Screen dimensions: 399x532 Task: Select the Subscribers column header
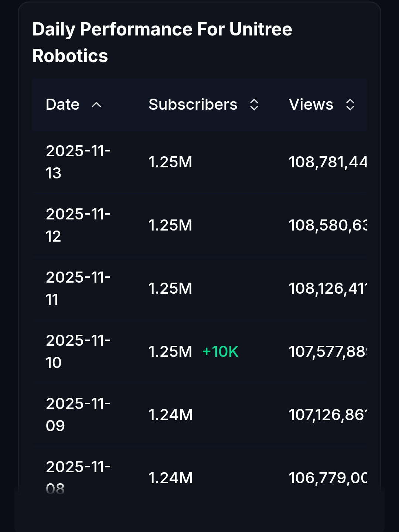pyautogui.click(x=193, y=105)
